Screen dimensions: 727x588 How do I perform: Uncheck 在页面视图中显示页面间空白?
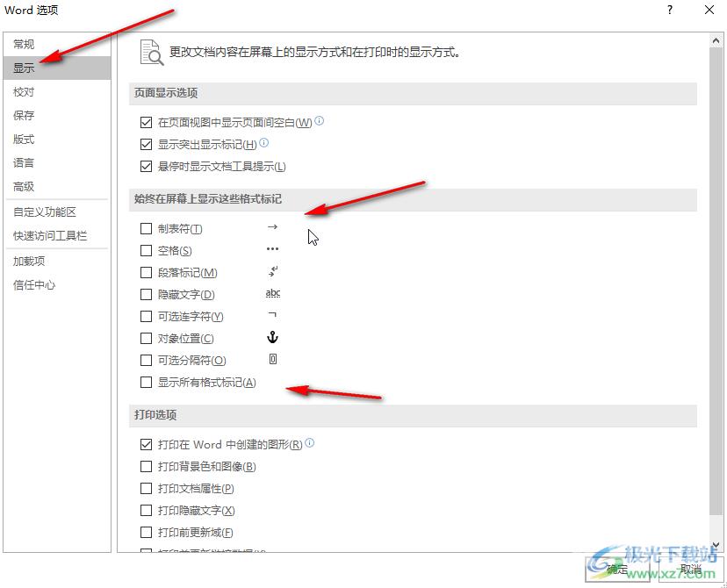coord(146,122)
